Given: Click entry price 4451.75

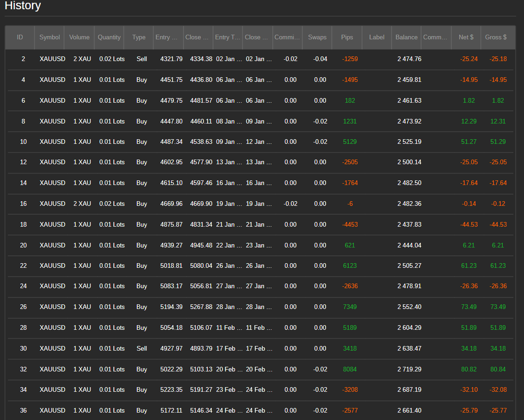Looking at the screenshot, I should (172, 80).
